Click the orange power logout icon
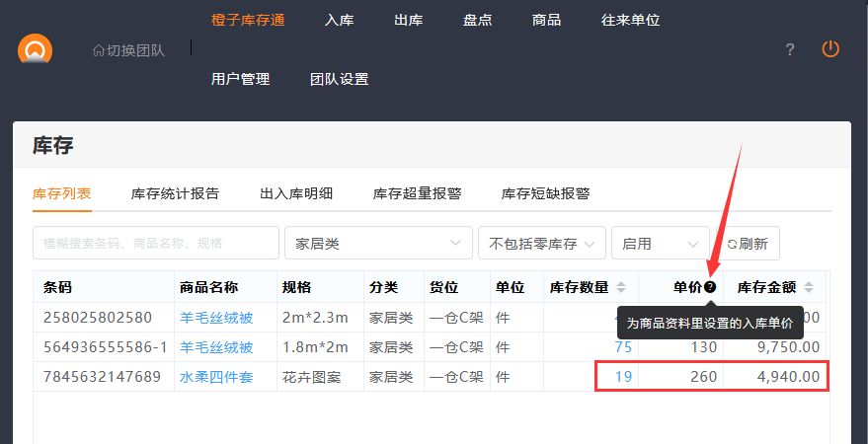The height and width of the screenshot is (444, 868). coord(830,49)
